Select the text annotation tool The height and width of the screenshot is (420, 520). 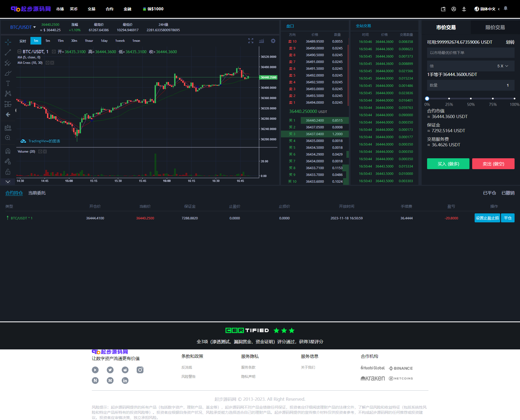click(8, 83)
